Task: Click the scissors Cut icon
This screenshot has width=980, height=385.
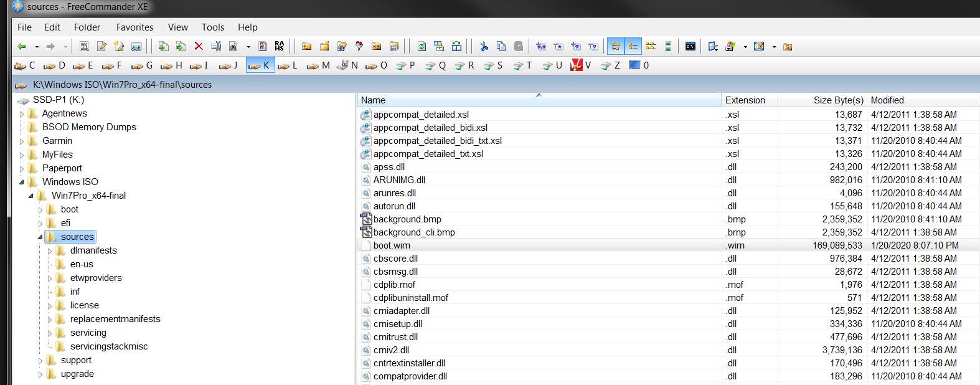Action: pos(484,47)
